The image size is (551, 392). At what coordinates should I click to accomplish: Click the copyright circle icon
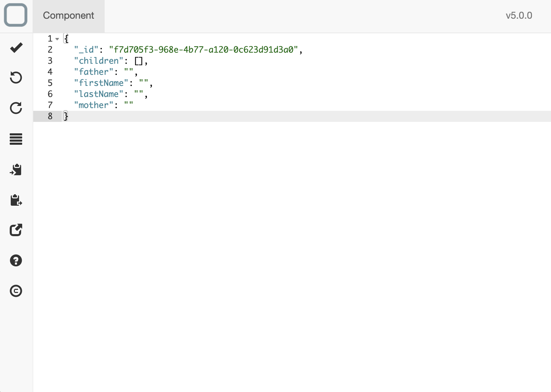(x=16, y=291)
